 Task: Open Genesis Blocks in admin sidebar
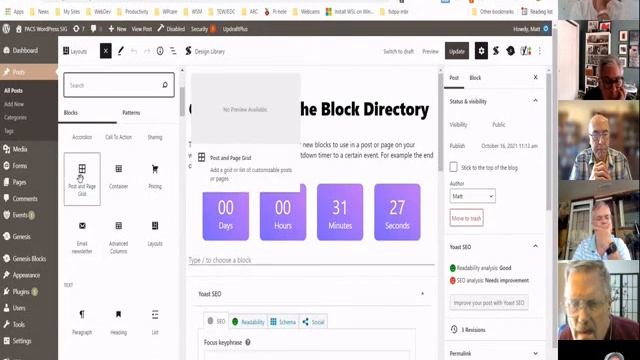[x=29, y=259]
